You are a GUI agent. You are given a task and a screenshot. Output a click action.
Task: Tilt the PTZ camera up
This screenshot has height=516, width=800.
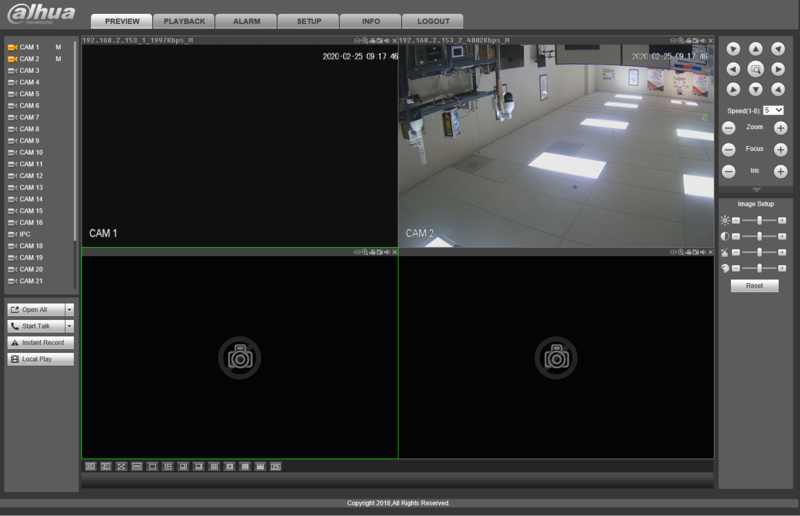pos(756,49)
